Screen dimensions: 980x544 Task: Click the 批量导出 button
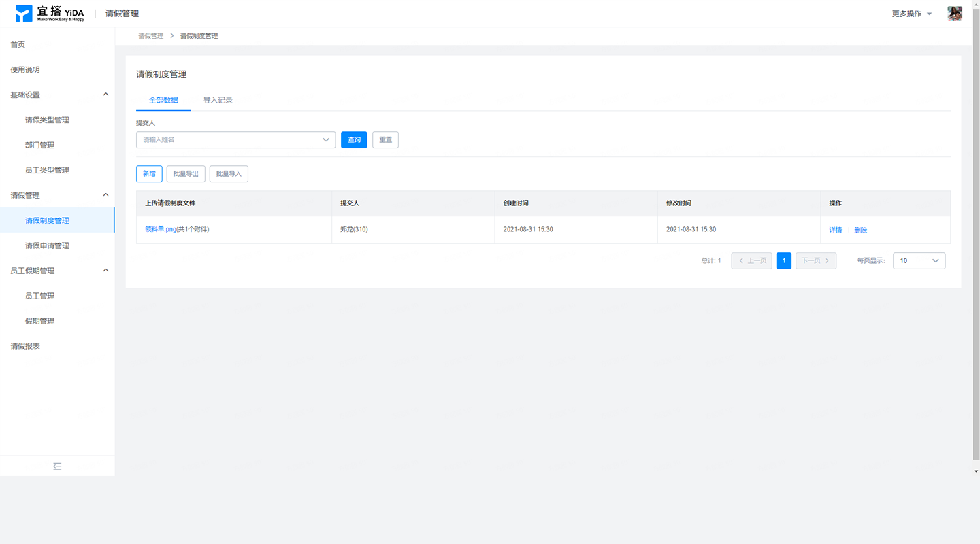coord(186,174)
